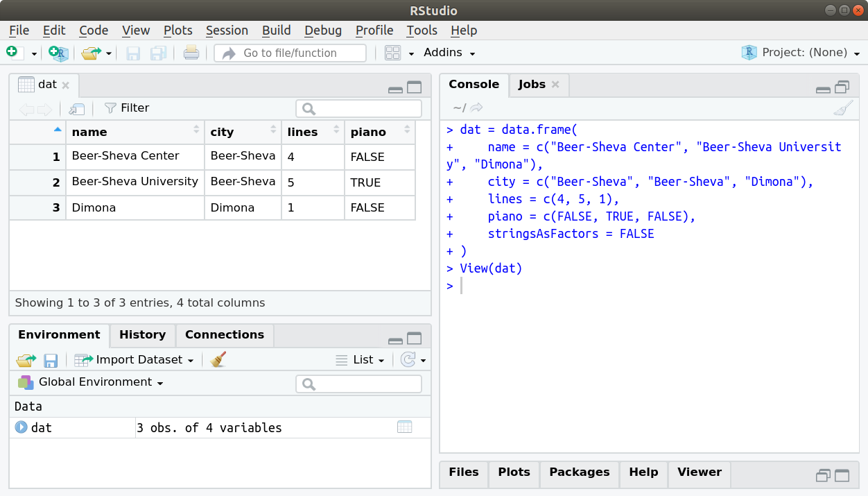
Task: Show dat in new window icon
Action: tap(76, 108)
